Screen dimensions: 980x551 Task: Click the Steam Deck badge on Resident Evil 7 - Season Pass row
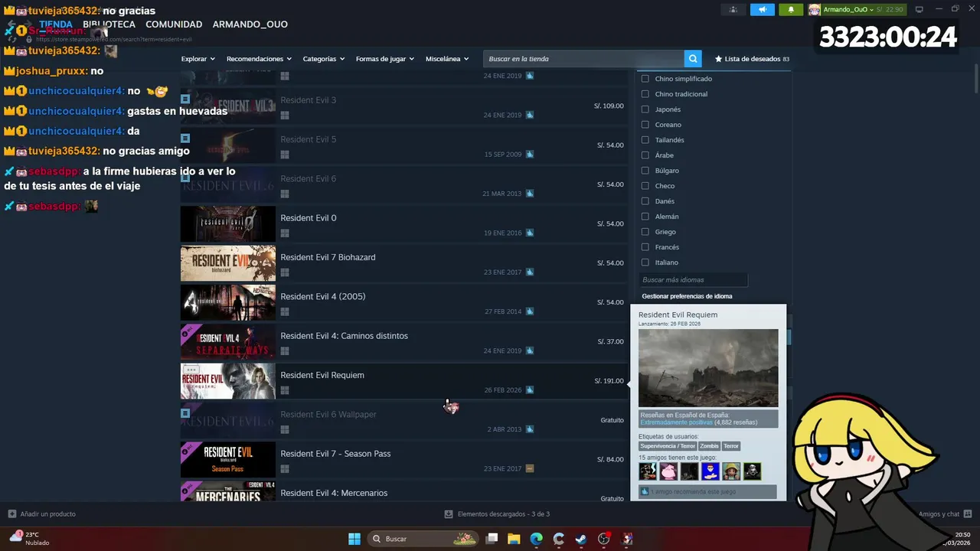(530, 468)
